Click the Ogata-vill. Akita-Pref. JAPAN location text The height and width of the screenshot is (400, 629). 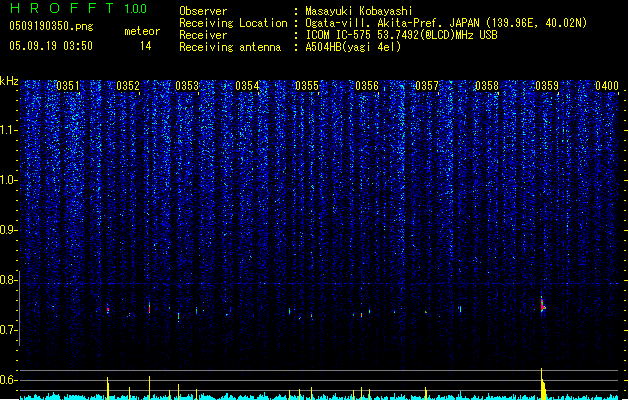point(446,23)
